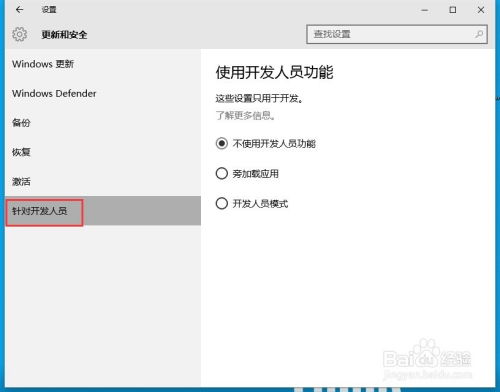Click the 更新和安全 page title
500x392 pixels.
click(x=64, y=34)
